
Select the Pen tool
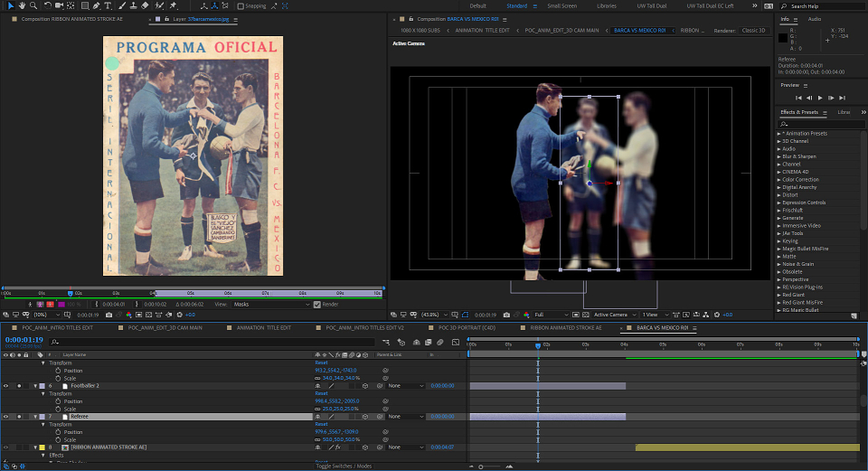[97, 5]
